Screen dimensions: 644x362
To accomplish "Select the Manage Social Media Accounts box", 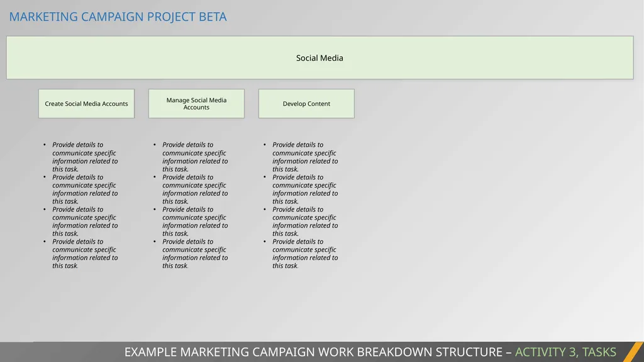I will [x=196, y=104].
